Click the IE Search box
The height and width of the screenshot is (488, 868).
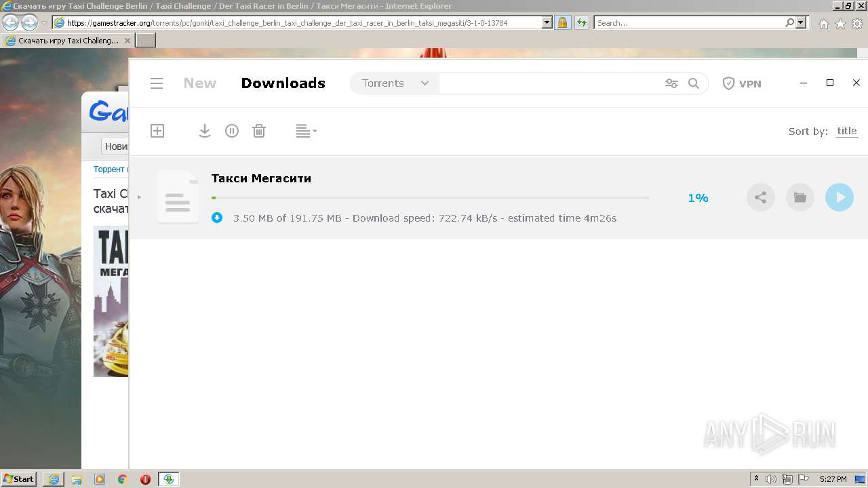pos(688,22)
